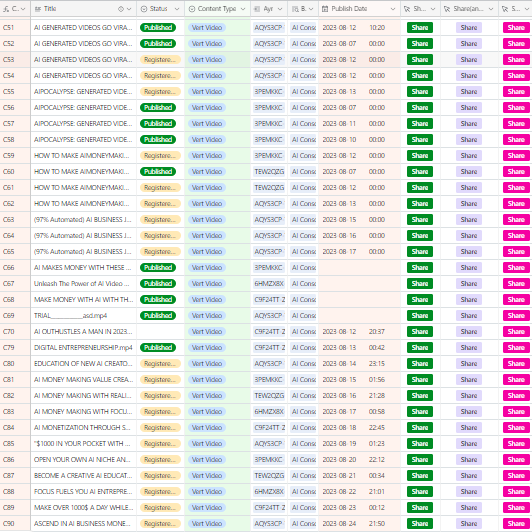
Task: Click the green Share button in row C69
Action: (x=420, y=316)
